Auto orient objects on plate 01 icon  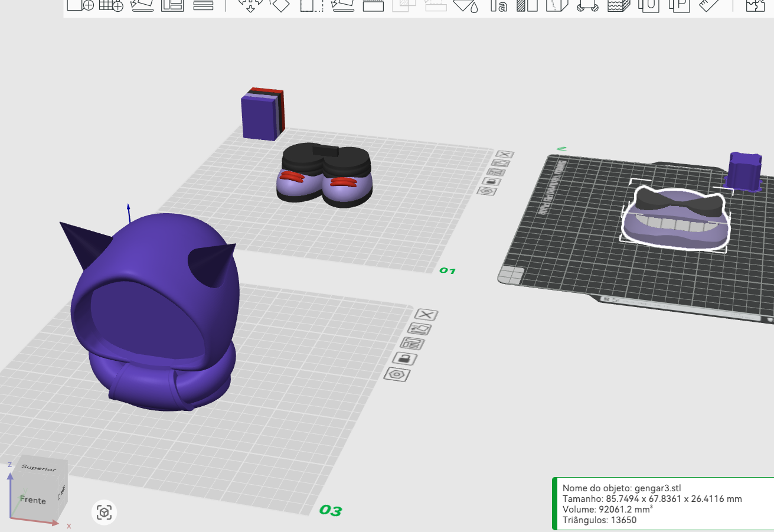click(x=501, y=163)
